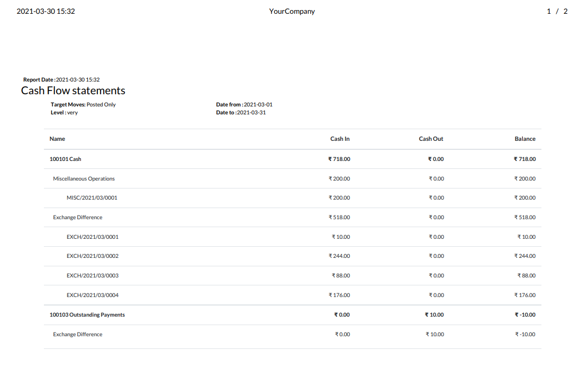Click Cash Out of EXCH/2021/03/0004
The image size is (588, 386).
coord(437,295)
